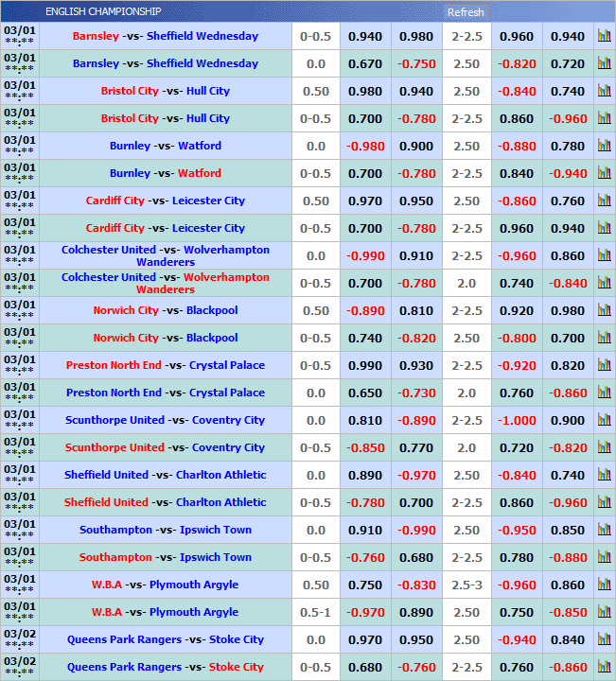Select the 0.670 odds for Barnsley
Image resolution: width=616 pixels, height=681 pixels.
pyautogui.click(x=365, y=64)
